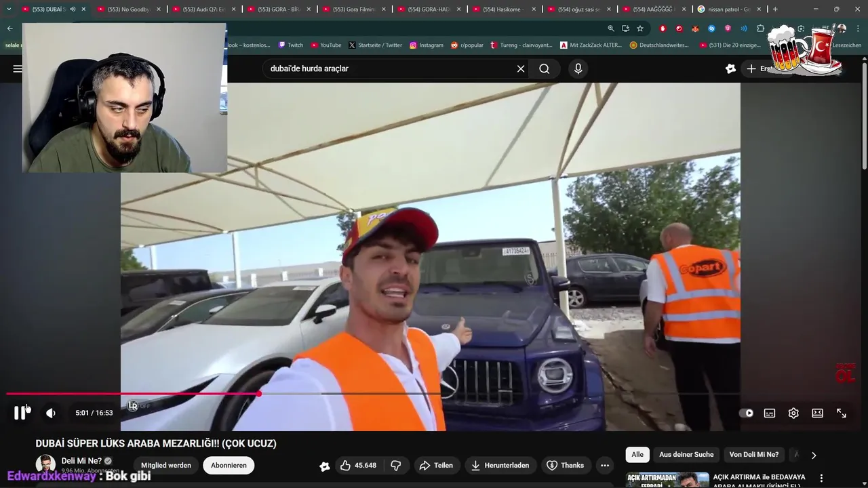Viewport: 868px width, 488px height.
Task: Click the Herunterladen download button
Action: (500, 466)
